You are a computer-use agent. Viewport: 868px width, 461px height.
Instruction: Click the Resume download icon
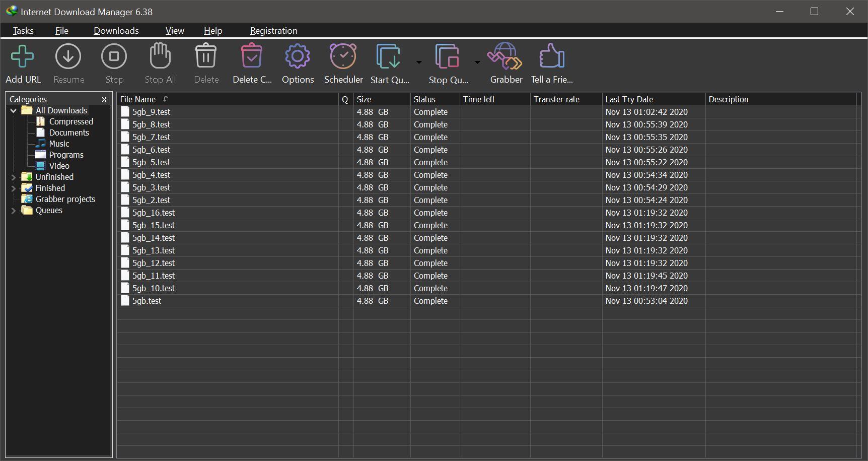pyautogui.click(x=68, y=56)
